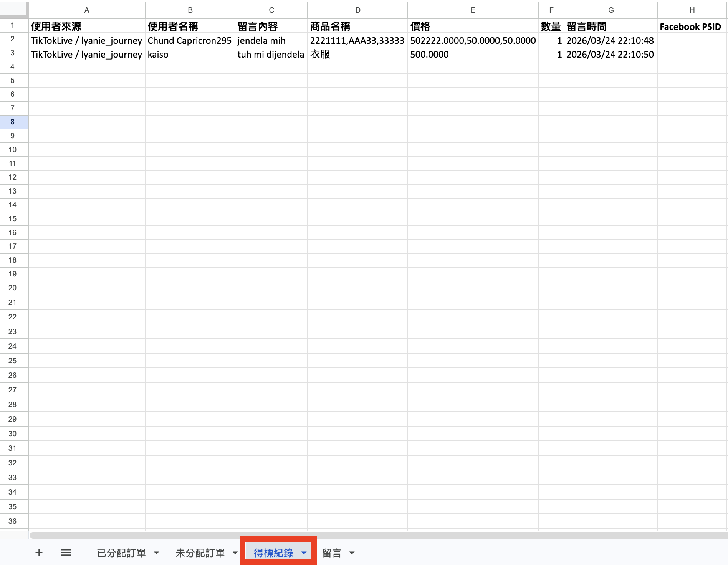Switch to the 未分配訂單 sheet tab

pyautogui.click(x=201, y=553)
